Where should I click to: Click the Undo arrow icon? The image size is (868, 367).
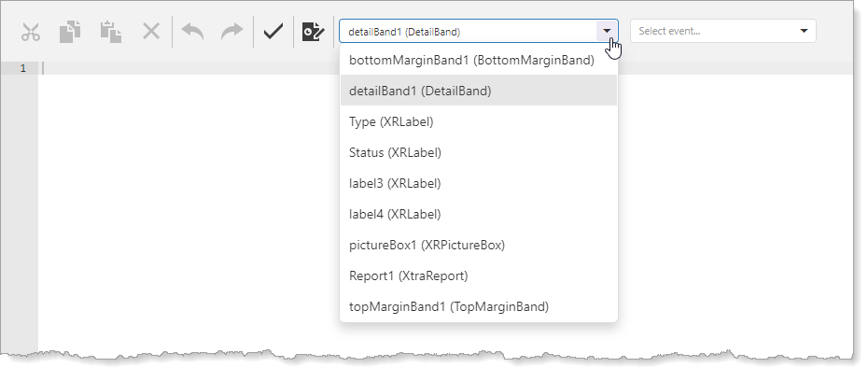point(192,32)
